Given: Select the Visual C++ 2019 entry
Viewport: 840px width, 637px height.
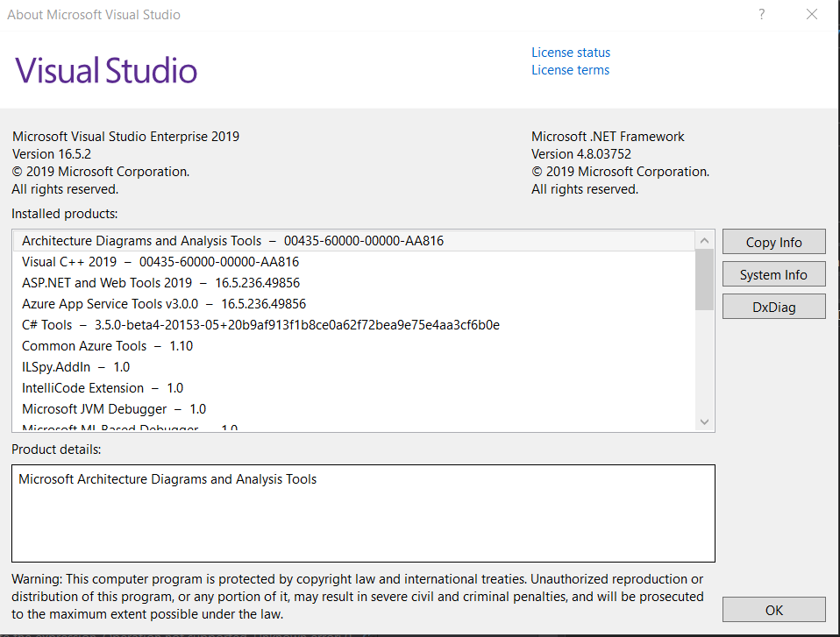Looking at the screenshot, I should 354,262.
